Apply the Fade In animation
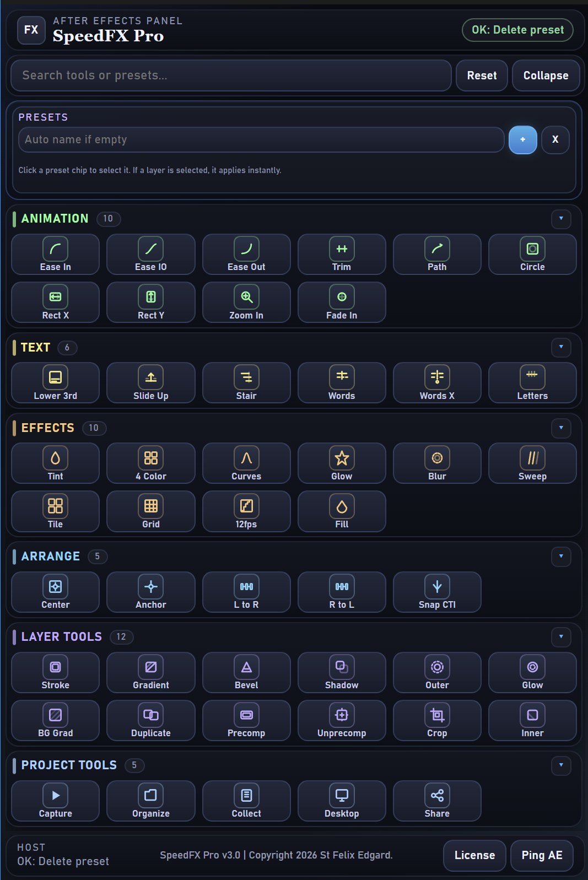The image size is (588, 880). pyautogui.click(x=342, y=302)
